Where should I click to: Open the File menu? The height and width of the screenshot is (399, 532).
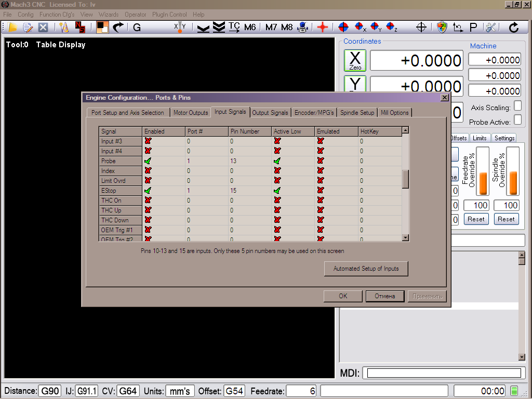tap(7, 15)
